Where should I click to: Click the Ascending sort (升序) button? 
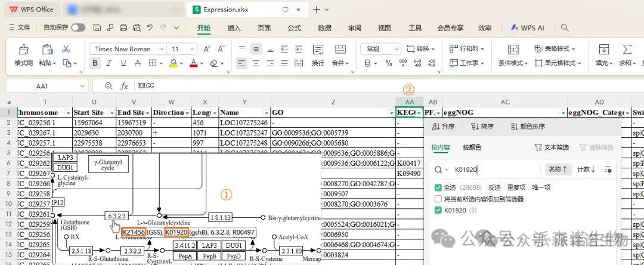tap(444, 127)
